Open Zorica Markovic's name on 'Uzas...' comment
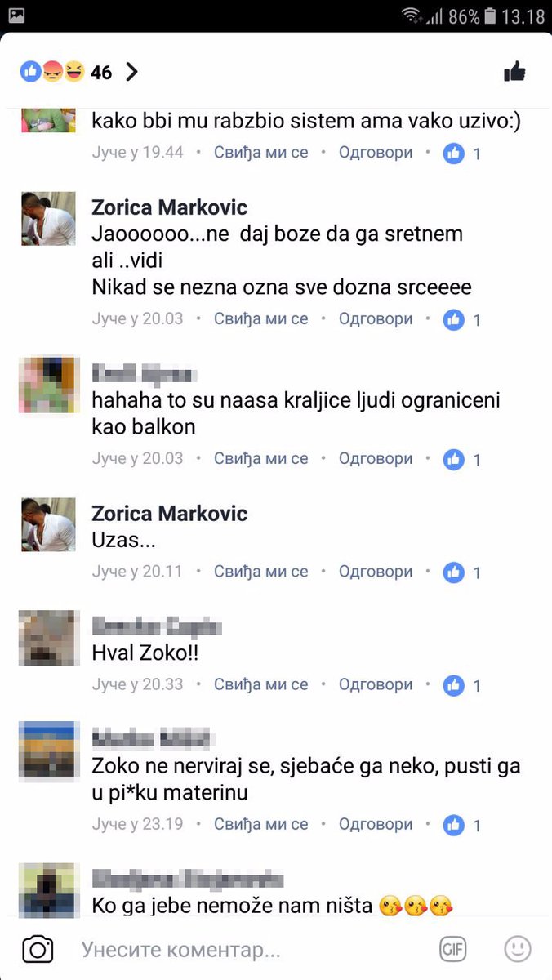 tap(170, 514)
